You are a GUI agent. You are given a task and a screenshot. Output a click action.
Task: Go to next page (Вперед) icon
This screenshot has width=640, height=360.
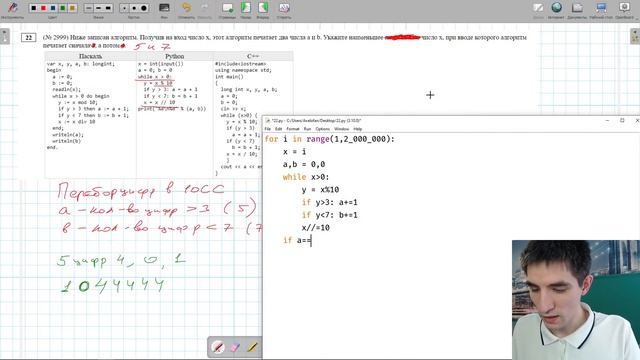click(x=263, y=8)
